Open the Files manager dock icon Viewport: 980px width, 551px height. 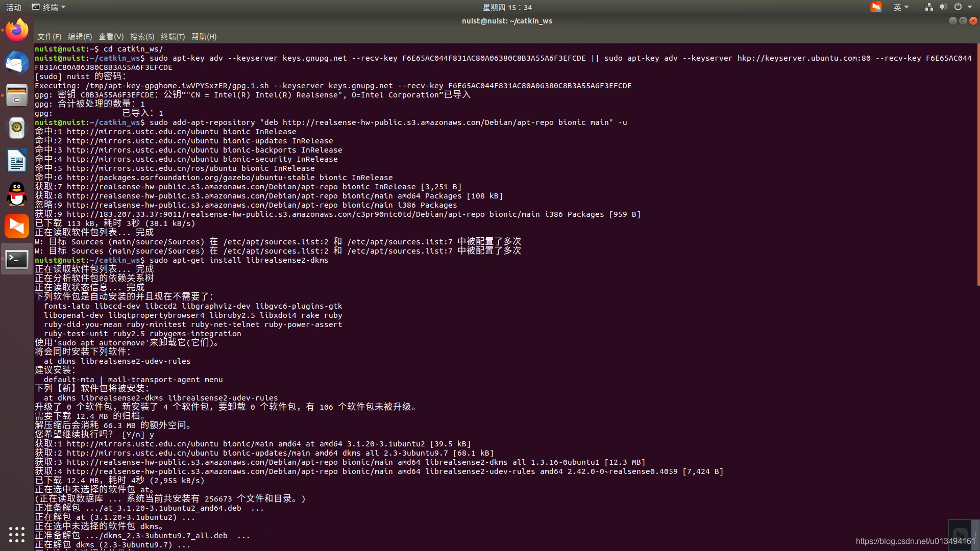(x=17, y=95)
